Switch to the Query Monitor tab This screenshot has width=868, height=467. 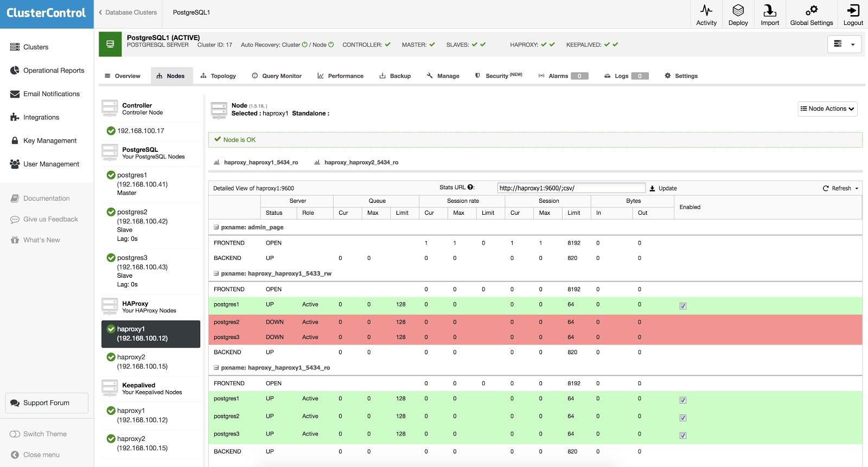[277, 76]
